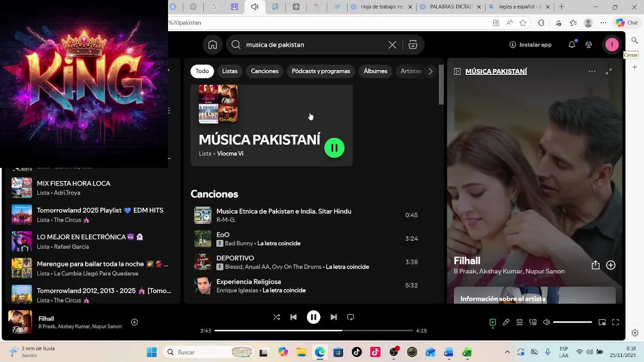Add Filhall to library in right panel
644x362 pixels.
[611, 265]
